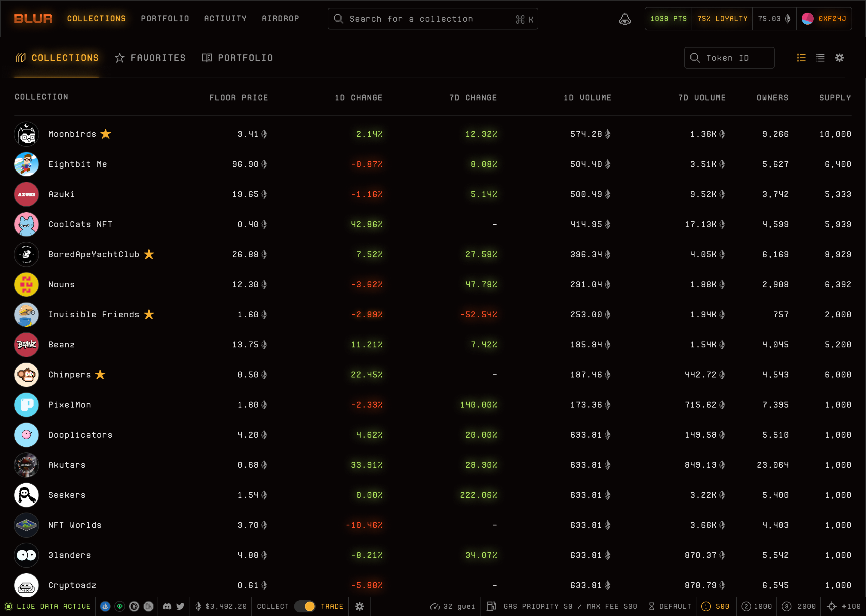Sort by Floor Price column
Image resolution: width=866 pixels, height=616 pixels.
click(x=238, y=97)
